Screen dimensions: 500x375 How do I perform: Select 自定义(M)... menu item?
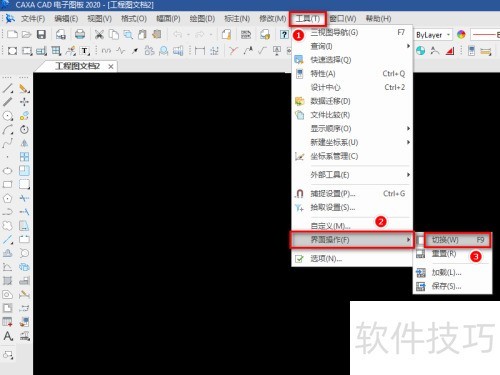tap(352, 226)
